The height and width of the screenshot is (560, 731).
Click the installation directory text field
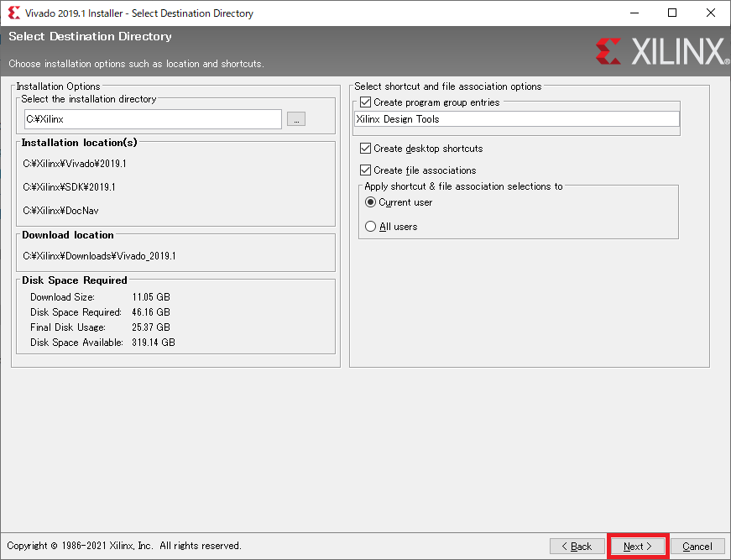pos(151,119)
